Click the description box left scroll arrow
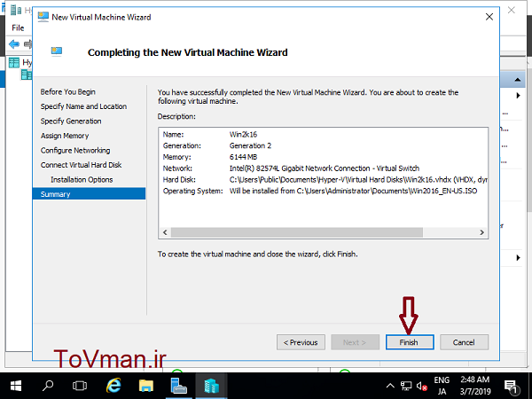 pos(165,232)
